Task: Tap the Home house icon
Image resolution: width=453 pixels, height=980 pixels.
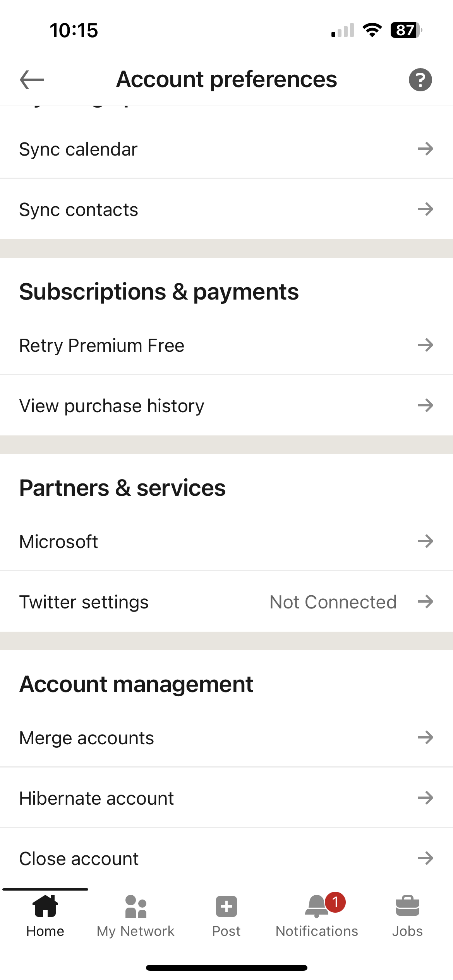Action: [x=45, y=906]
